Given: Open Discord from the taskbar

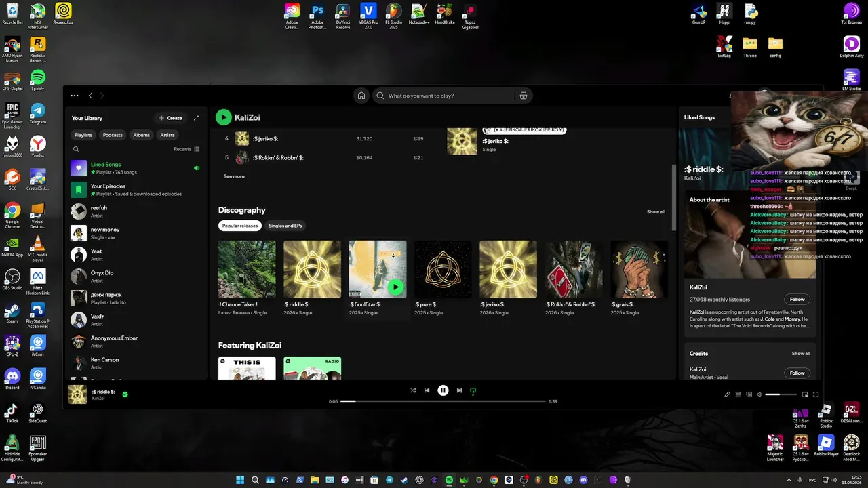Looking at the screenshot, I should click(x=583, y=480).
